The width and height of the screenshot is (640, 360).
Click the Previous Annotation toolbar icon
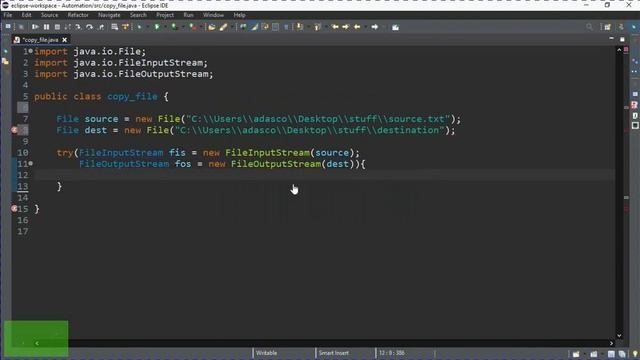317,27
